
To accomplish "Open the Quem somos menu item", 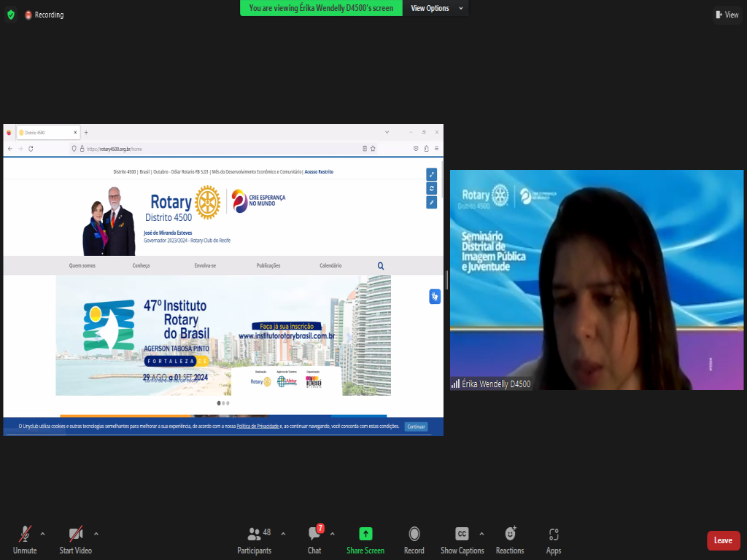I will pos(82,266).
